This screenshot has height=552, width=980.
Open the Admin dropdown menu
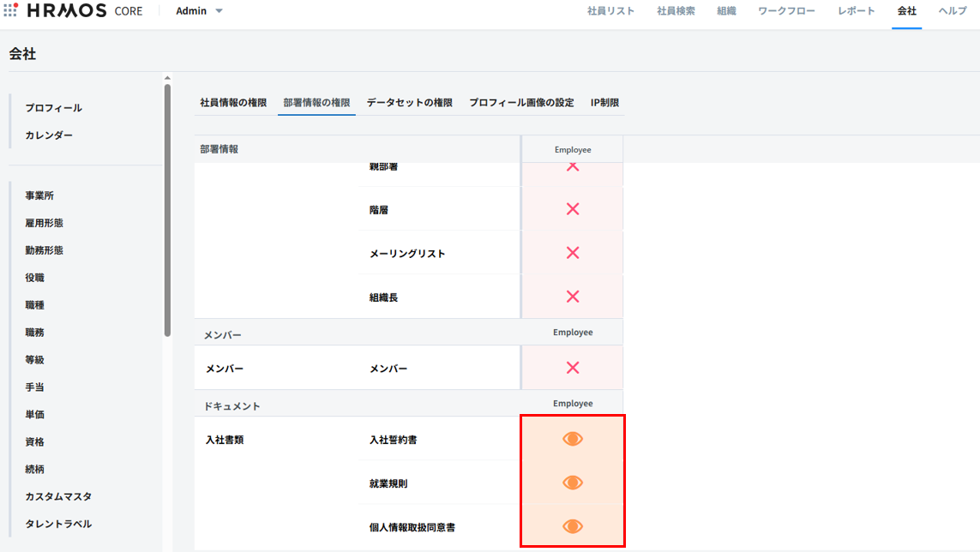coord(199,11)
